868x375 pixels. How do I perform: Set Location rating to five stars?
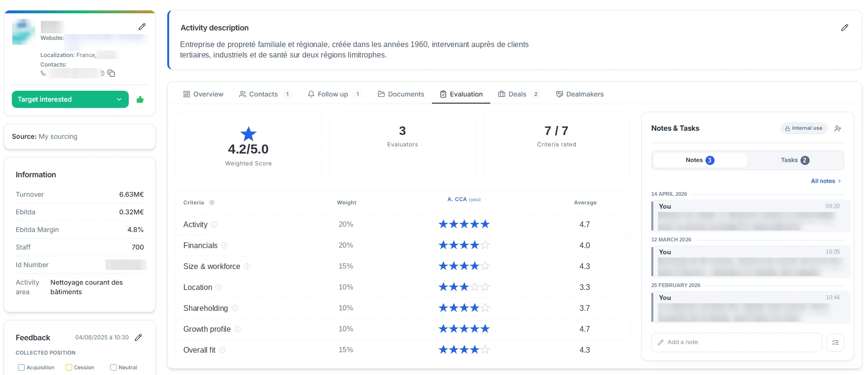(485, 287)
